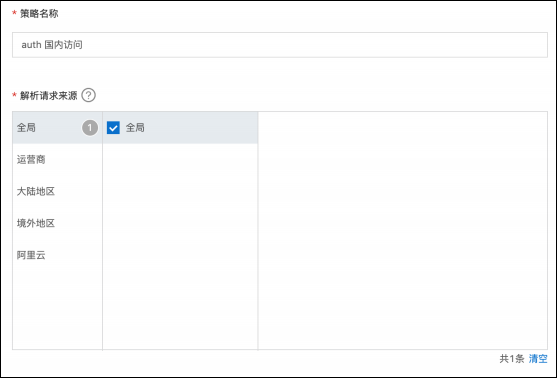
Task: Select the 阿里云 category
Action: (58, 255)
